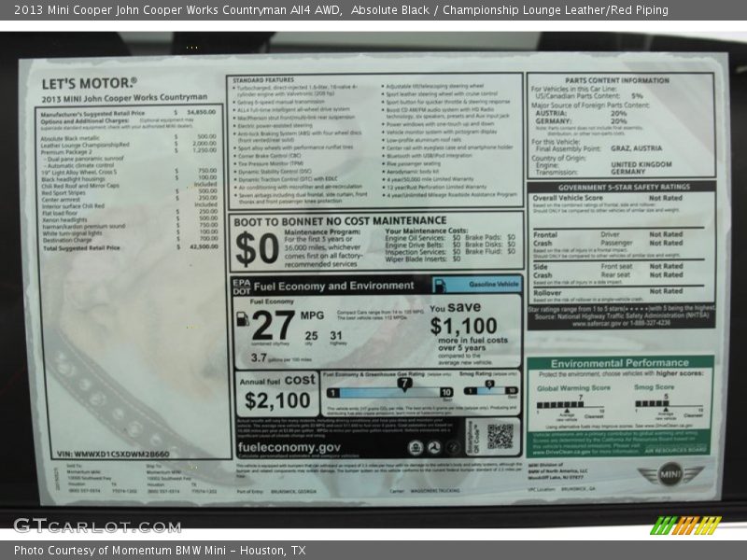
Task: Click the '$1,100' fuel cost figure
Action: (x=463, y=326)
